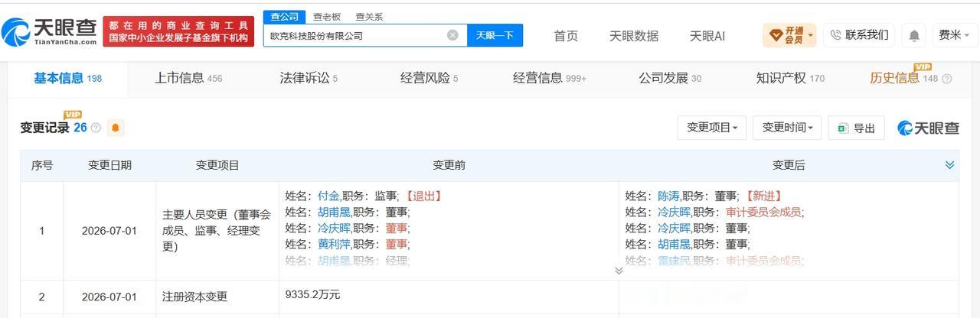
Task: Switch to the 知识产权 tab
Action: [790, 78]
